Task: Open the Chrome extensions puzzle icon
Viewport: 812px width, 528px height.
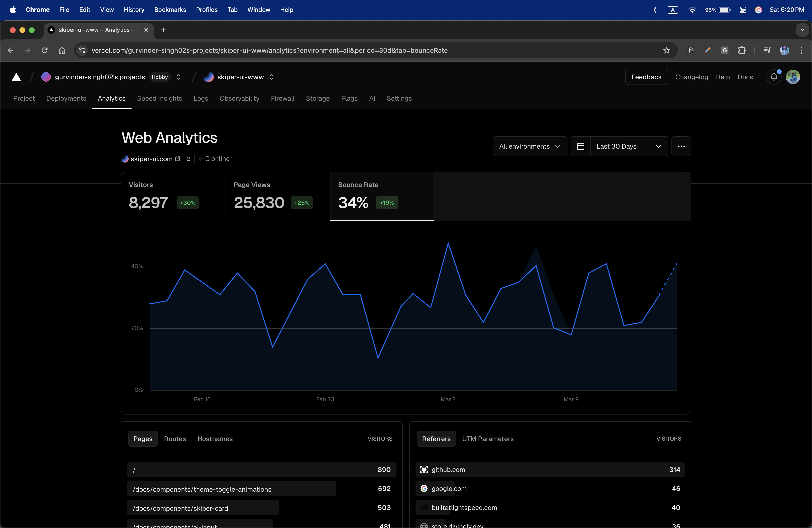Action: click(x=742, y=51)
